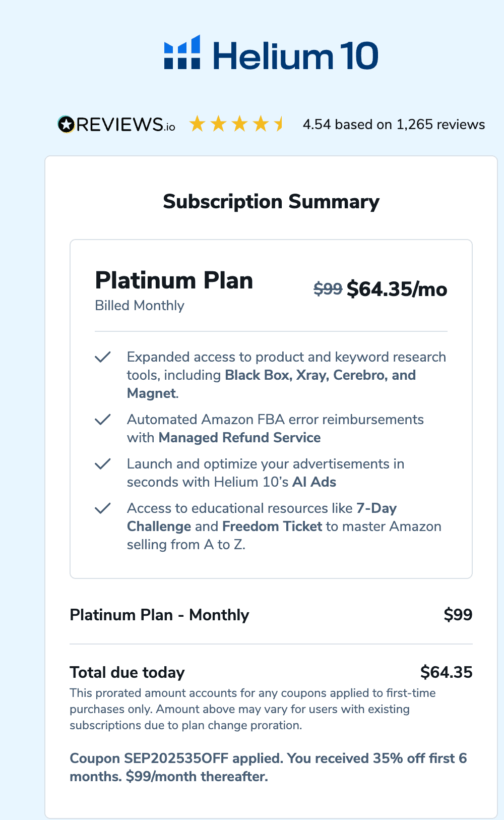This screenshot has width=504, height=820.
Task: Click the Platinum Plan - Monthly line item
Action: [159, 615]
